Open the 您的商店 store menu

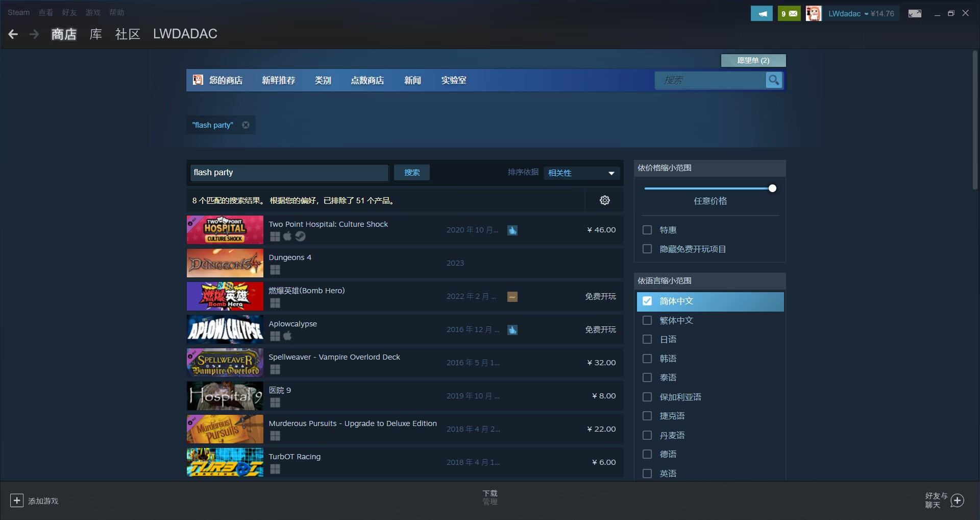tap(226, 80)
